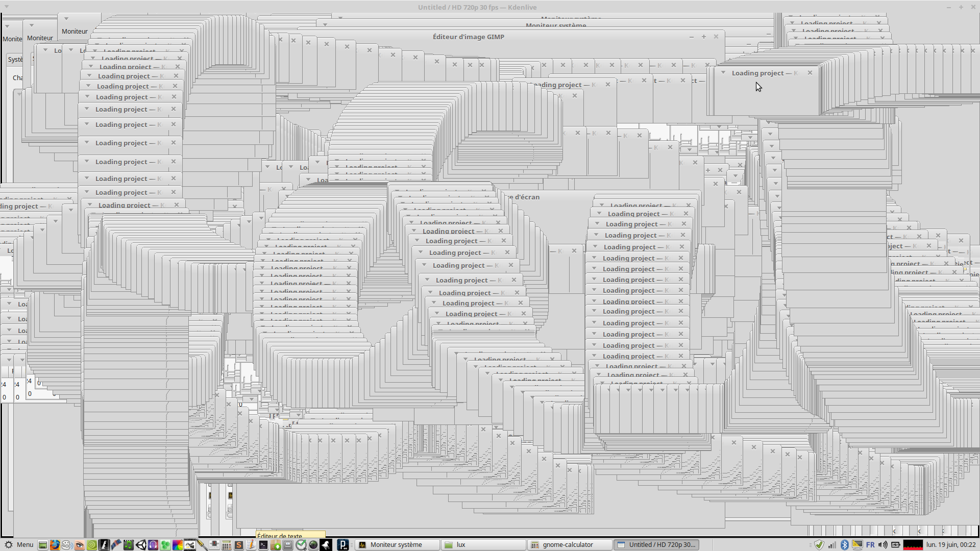Launch Firefox from the panel
980x551 pixels.
(55, 545)
